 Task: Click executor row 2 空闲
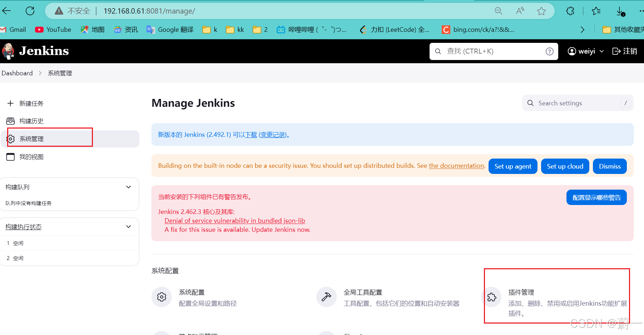coord(69,258)
